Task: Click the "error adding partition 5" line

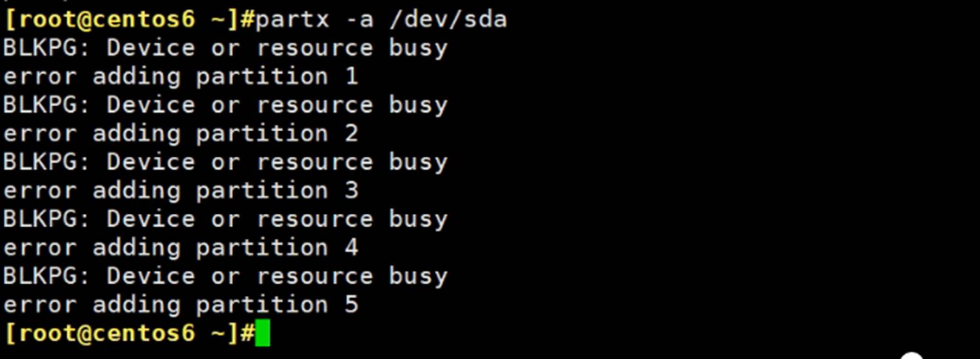Action: (x=180, y=306)
